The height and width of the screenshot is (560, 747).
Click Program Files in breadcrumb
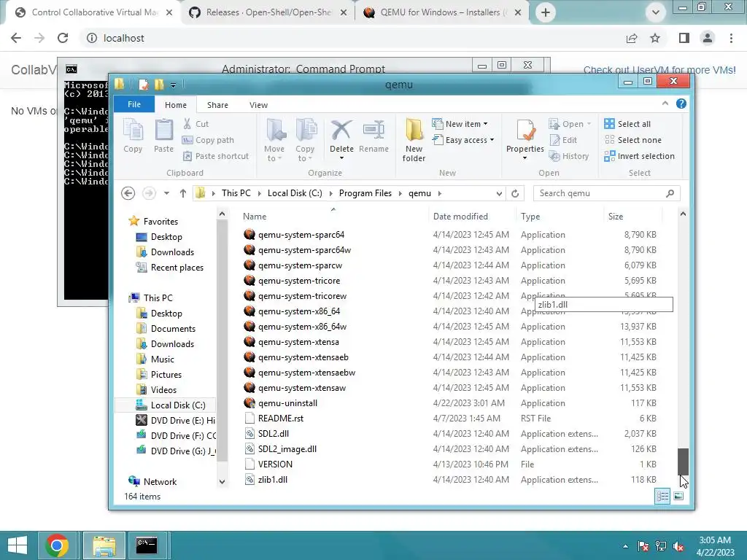coord(365,193)
